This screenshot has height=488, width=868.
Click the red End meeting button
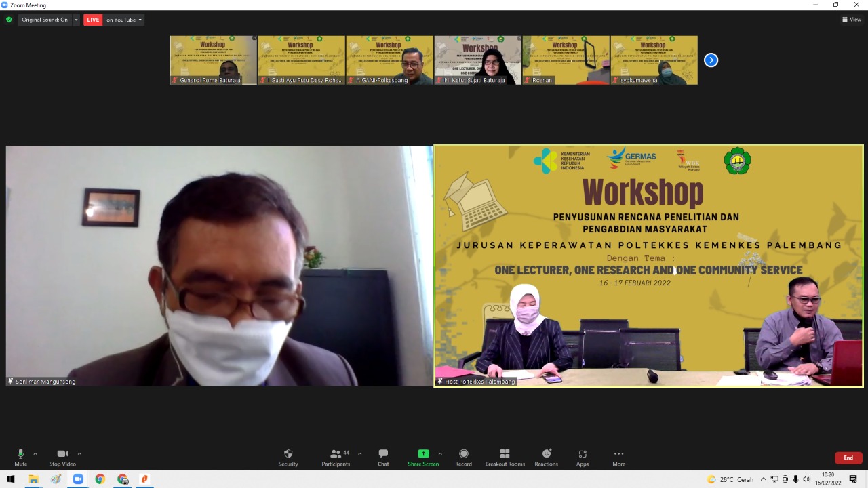[x=848, y=457]
